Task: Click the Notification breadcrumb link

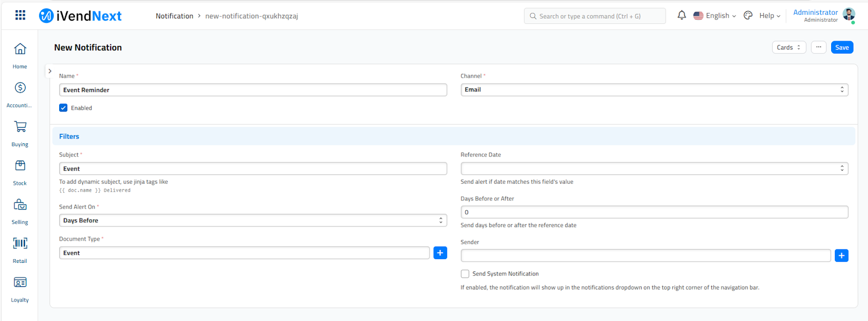Action: click(174, 16)
